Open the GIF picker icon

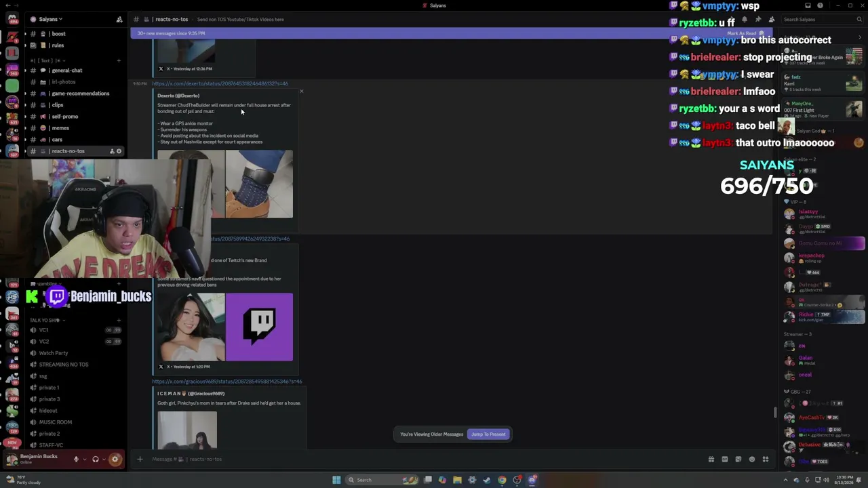tap(724, 459)
